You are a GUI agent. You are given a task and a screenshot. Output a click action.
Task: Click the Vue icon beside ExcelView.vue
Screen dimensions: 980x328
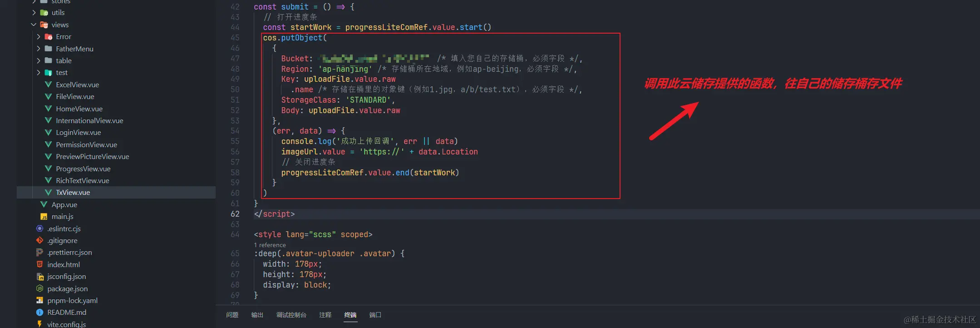48,84
